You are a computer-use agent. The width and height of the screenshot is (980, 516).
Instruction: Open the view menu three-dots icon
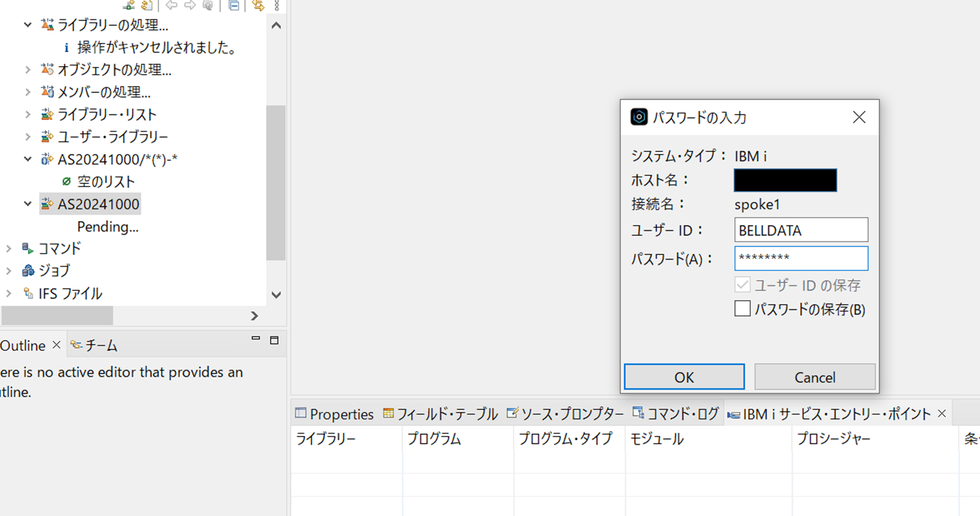(x=277, y=5)
